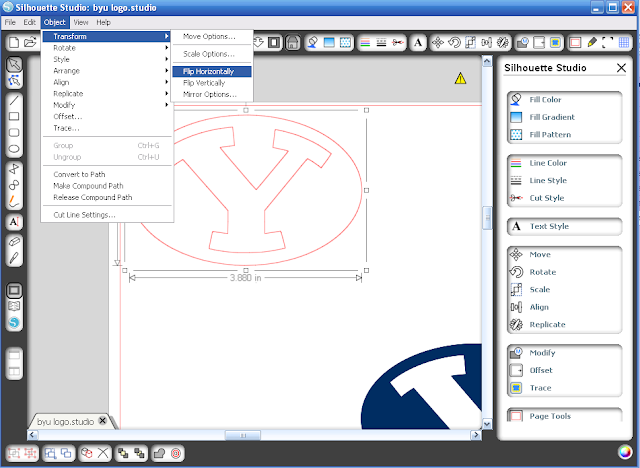640x468 pixels.
Task: Open Rotate icon in top toolbar
Action: [454, 42]
